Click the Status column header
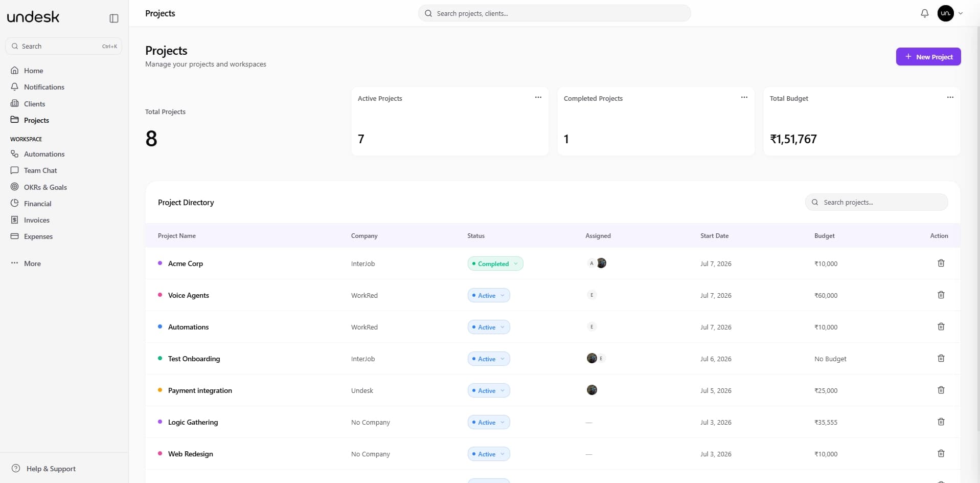This screenshot has height=483, width=980. point(476,236)
